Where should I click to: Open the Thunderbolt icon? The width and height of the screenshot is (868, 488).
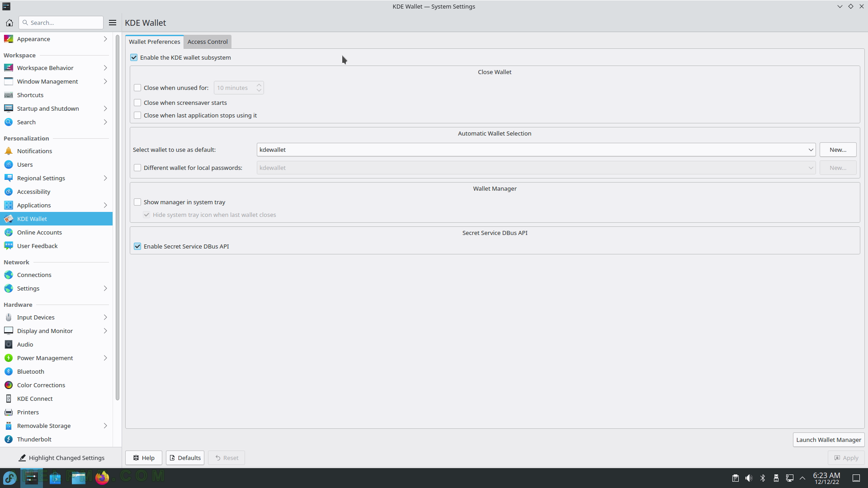point(9,439)
